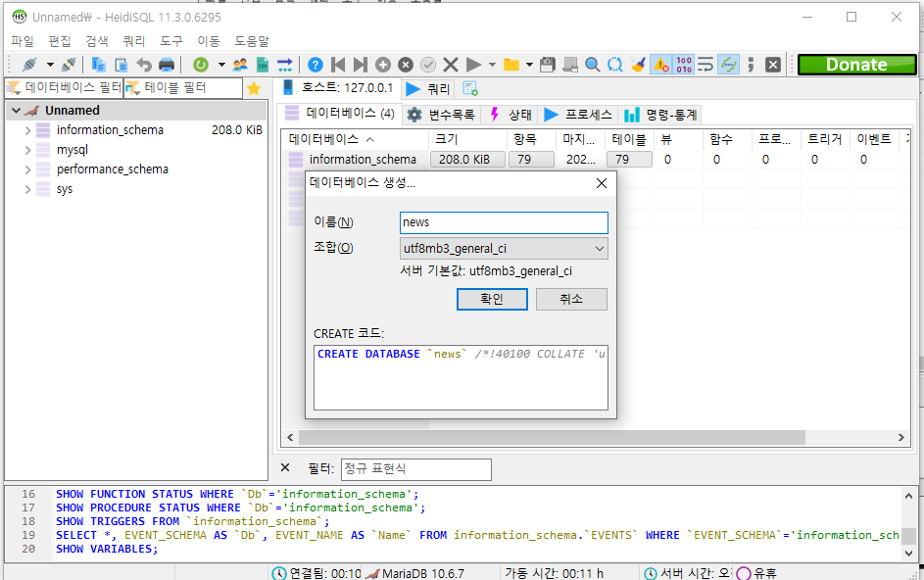924x580 pixels.
Task: Click the post changes checkmark icon
Action: click(428, 65)
